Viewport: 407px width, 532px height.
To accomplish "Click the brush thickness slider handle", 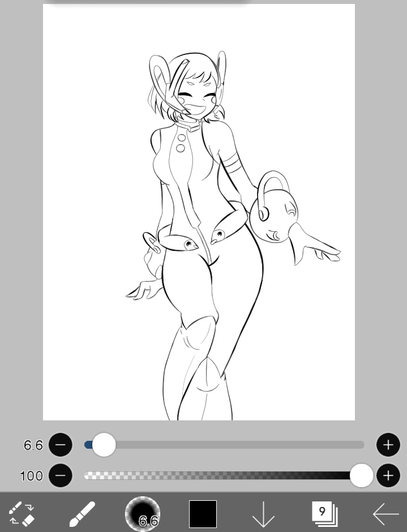I will point(104,444).
